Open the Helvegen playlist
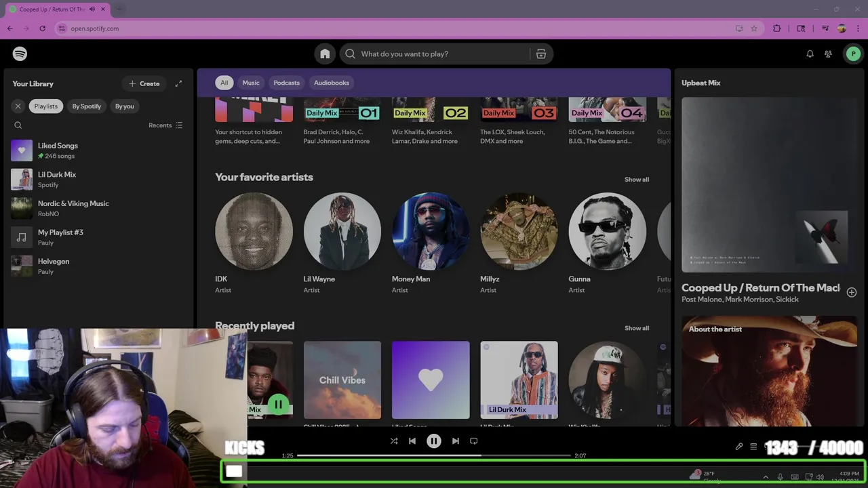 [98, 266]
